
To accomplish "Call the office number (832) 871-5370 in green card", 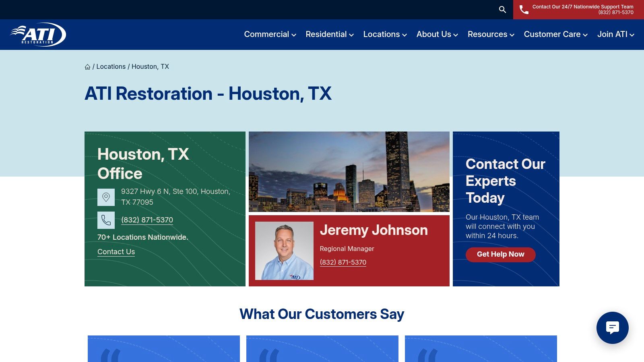I will click(147, 220).
